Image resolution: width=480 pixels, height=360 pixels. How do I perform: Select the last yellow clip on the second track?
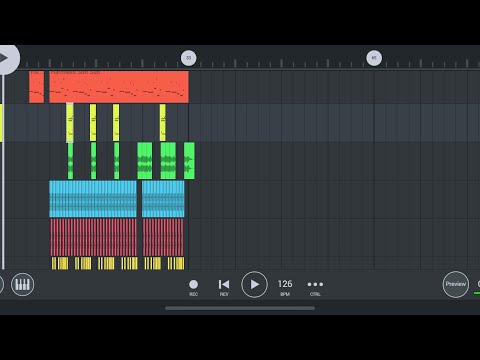(162, 123)
